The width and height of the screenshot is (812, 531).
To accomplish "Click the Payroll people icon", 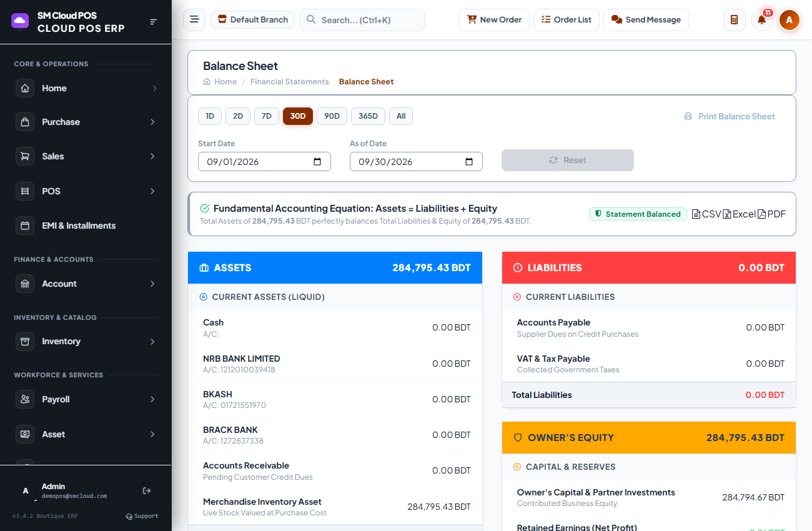I will 25,399.
